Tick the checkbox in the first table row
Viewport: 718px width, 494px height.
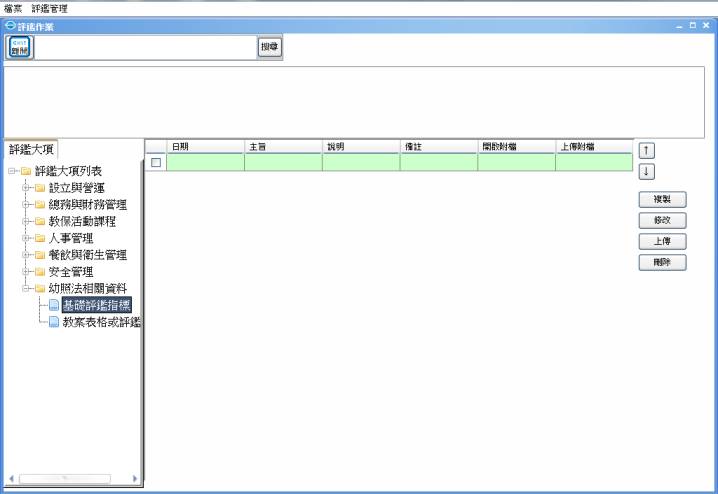tap(156, 162)
